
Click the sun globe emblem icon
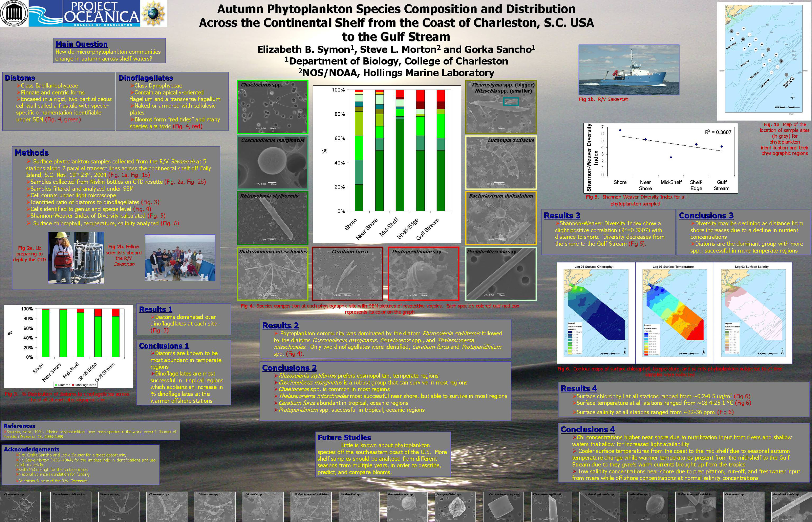click(154, 14)
